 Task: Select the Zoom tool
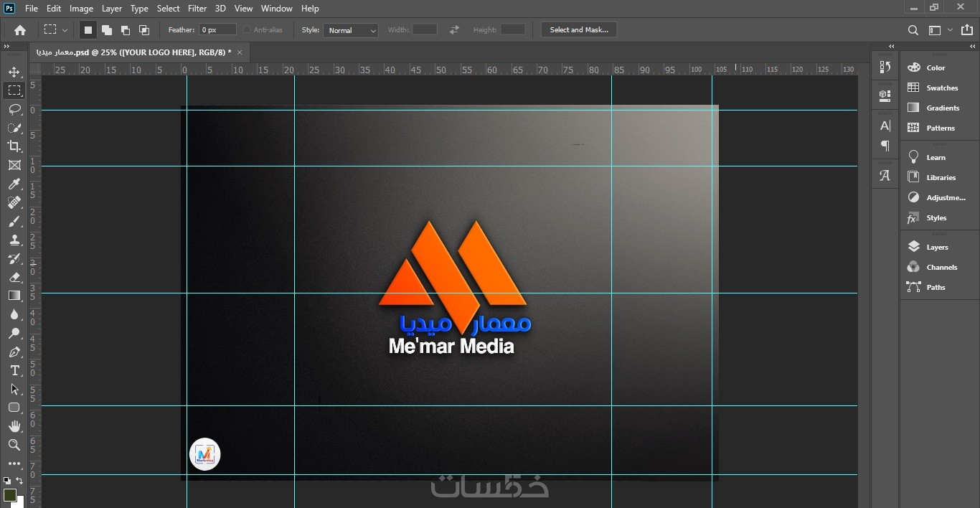[x=14, y=445]
